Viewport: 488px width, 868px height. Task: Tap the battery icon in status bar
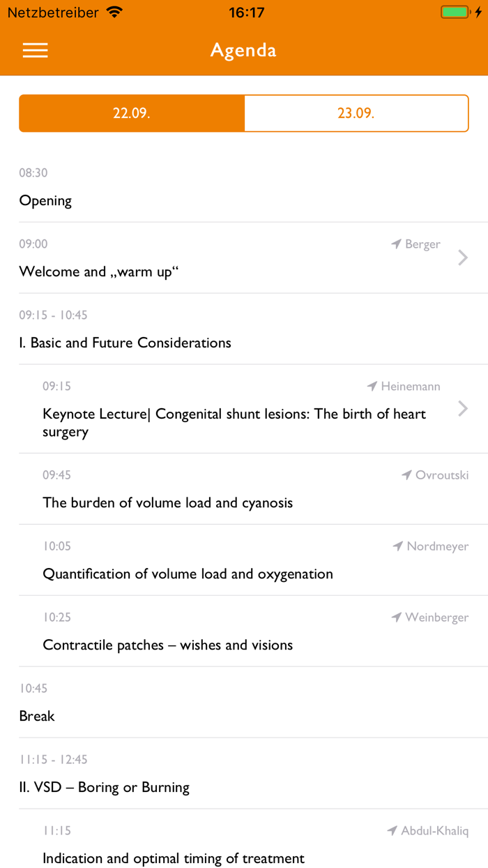(455, 13)
